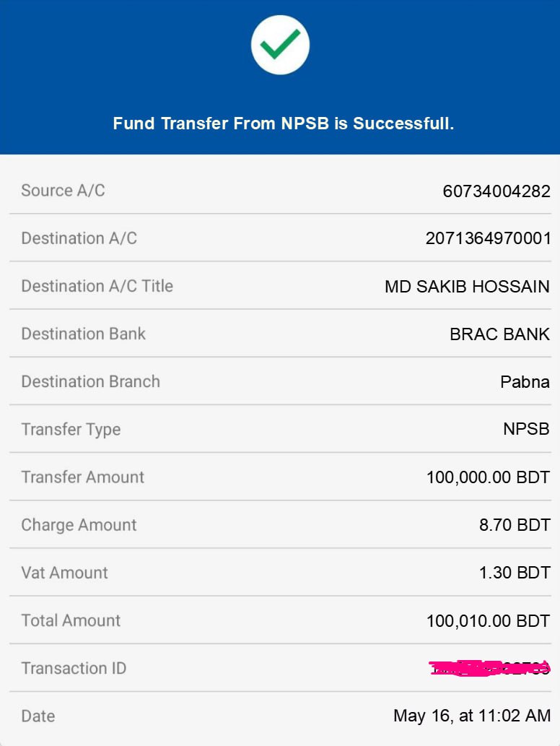Click the NPSB transfer type value
This screenshot has height=746, width=560.
tap(526, 429)
